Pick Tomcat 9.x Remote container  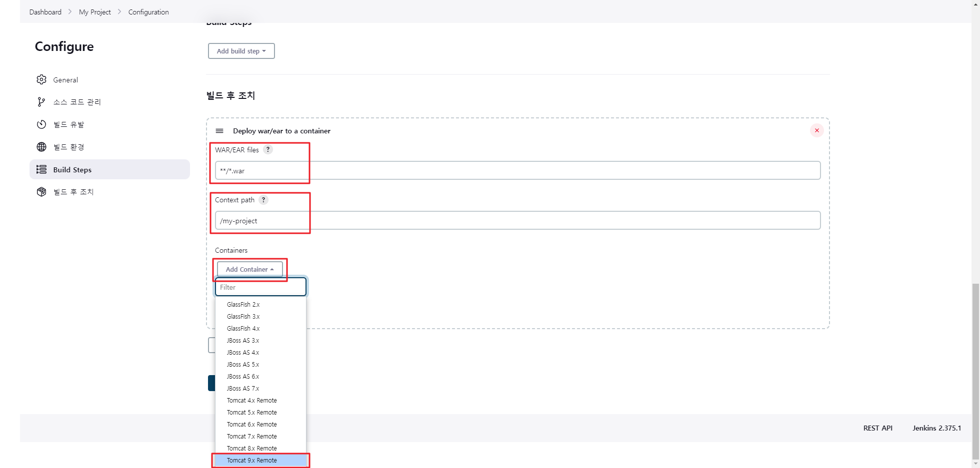[260, 461]
